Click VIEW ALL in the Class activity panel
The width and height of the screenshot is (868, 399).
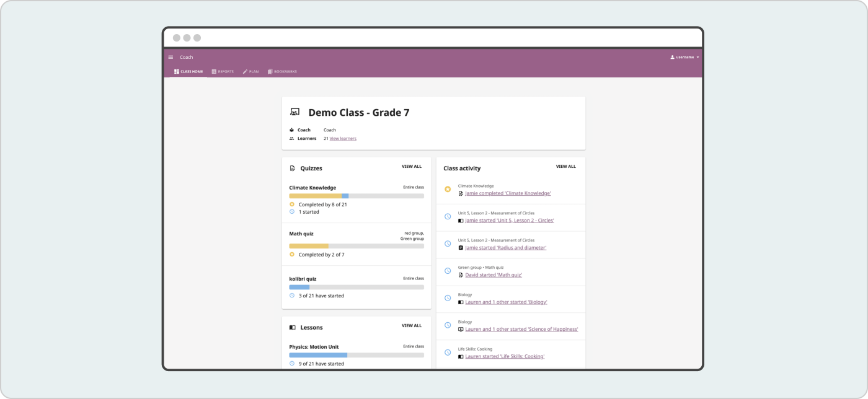pos(565,166)
